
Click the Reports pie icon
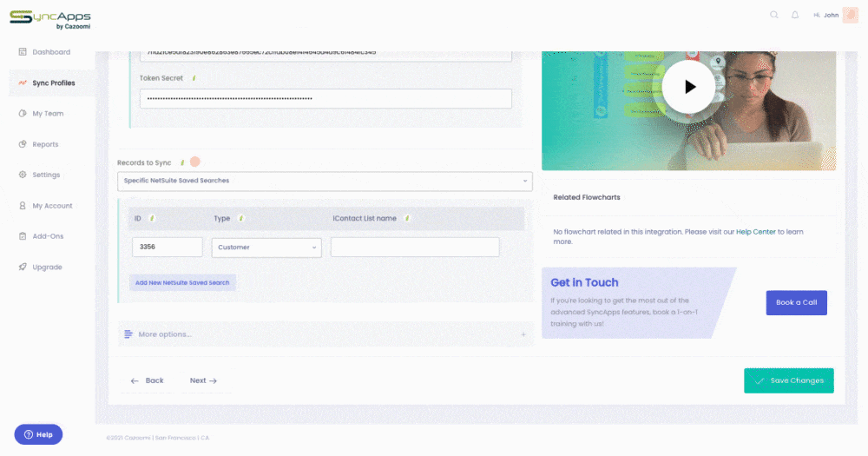tap(23, 144)
